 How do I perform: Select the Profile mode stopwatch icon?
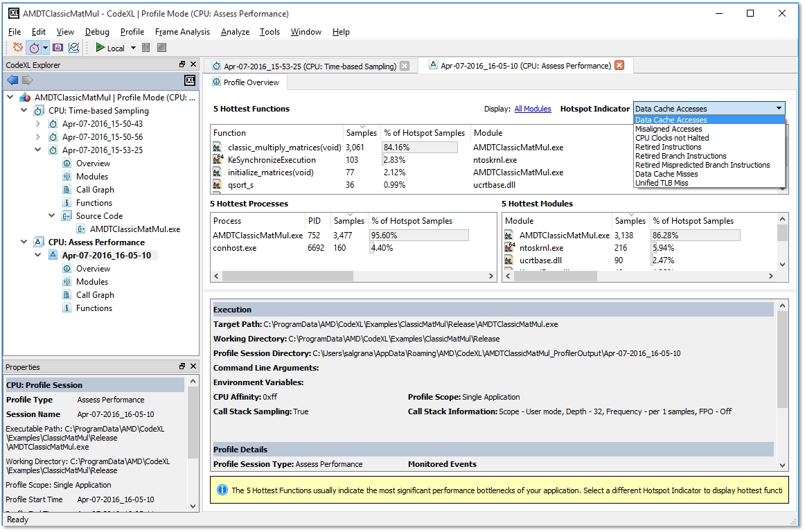(34, 48)
